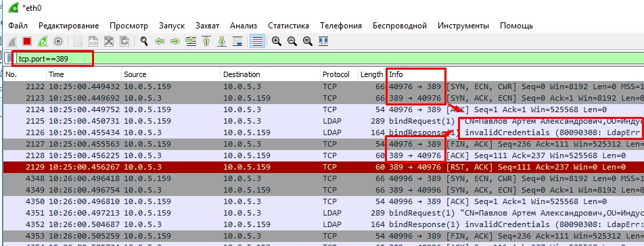
Task: Open capture options gear icon
Action: [x=58, y=41]
